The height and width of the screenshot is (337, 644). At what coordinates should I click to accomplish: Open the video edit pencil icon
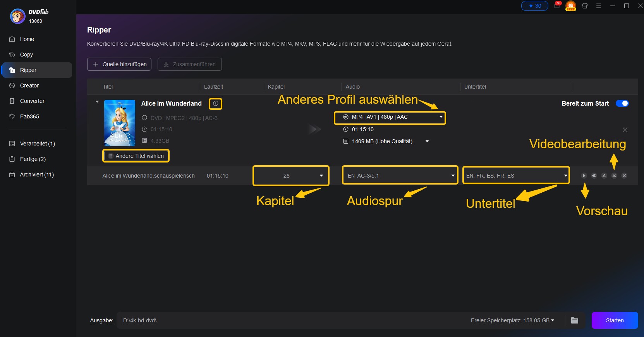[x=604, y=176]
